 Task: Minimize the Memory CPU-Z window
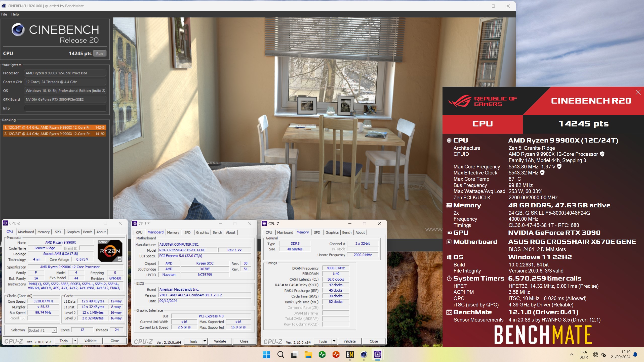tap(350, 224)
